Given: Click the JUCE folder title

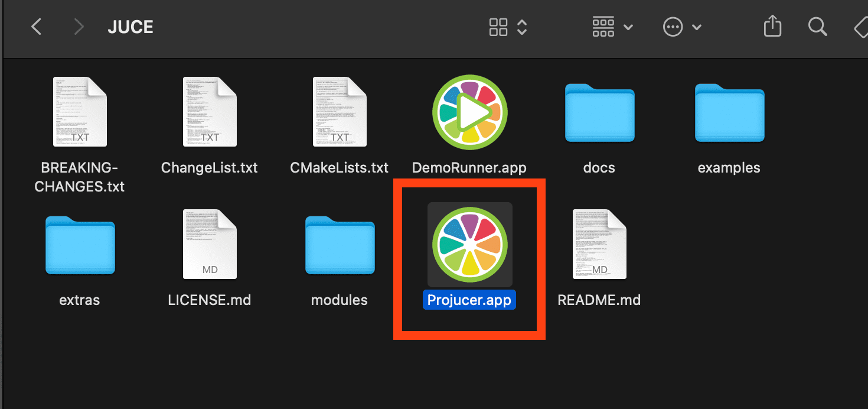Looking at the screenshot, I should coord(130,27).
